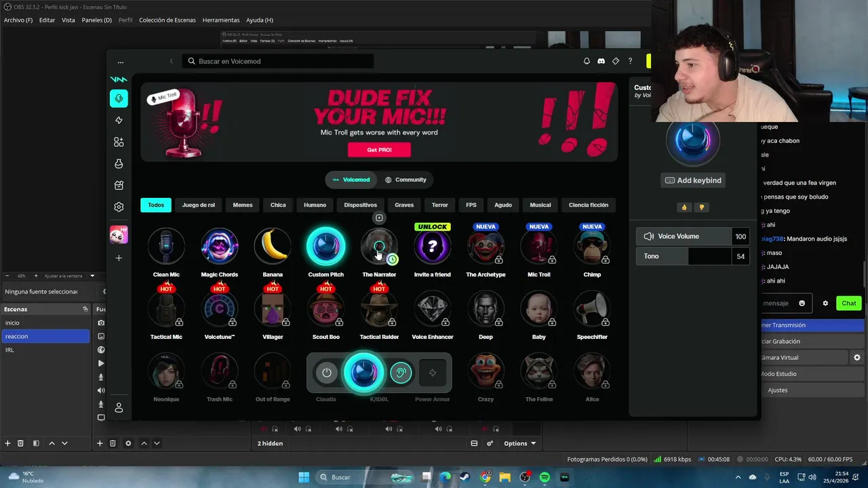Image resolution: width=868 pixels, height=488 pixels.
Task: Choose the Banana voice filter
Action: pos(273,246)
